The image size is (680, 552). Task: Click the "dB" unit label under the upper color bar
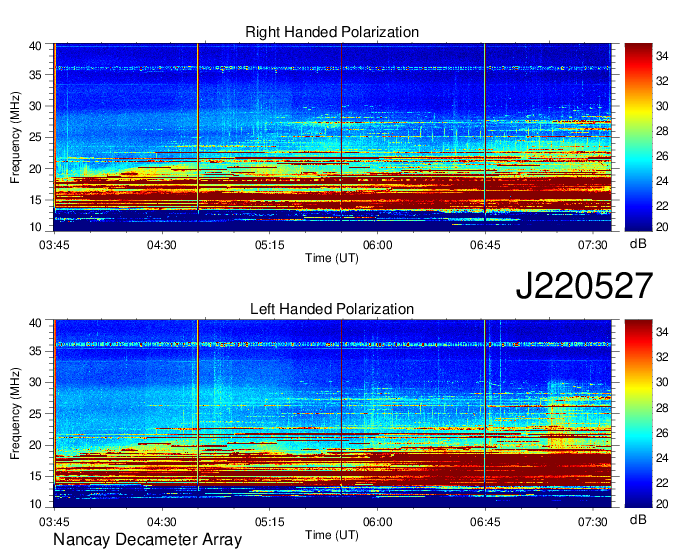(x=638, y=244)
